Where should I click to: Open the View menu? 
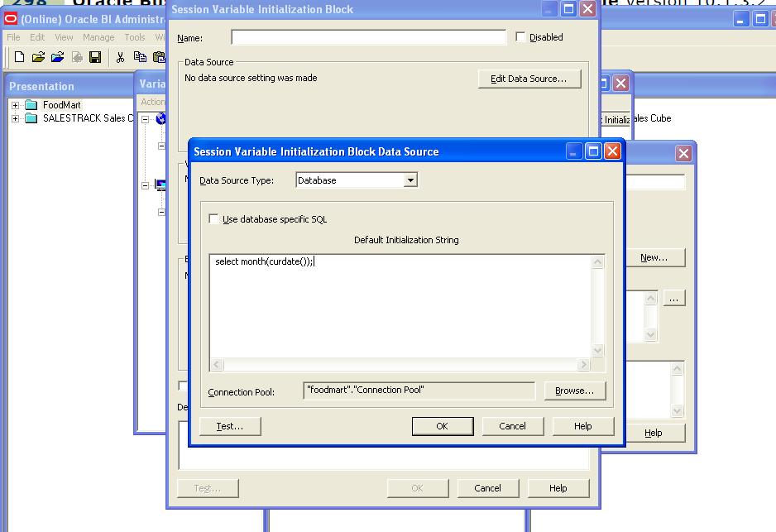tap(64, 37)
